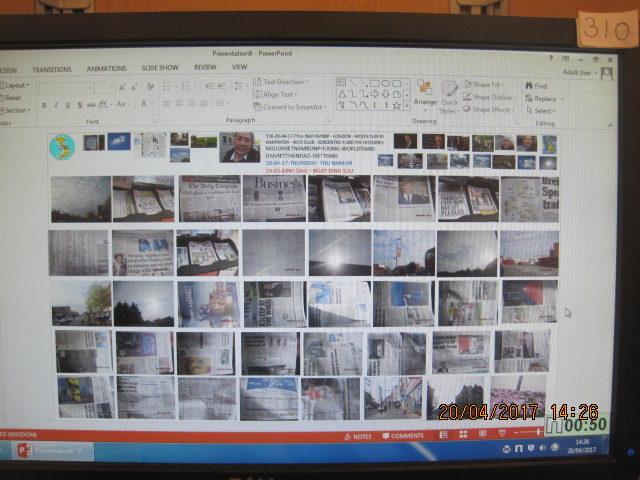Viewport: 640px width, 480px height.
Task: Toggle Strikethrough formatting
Action: point(91,105)
